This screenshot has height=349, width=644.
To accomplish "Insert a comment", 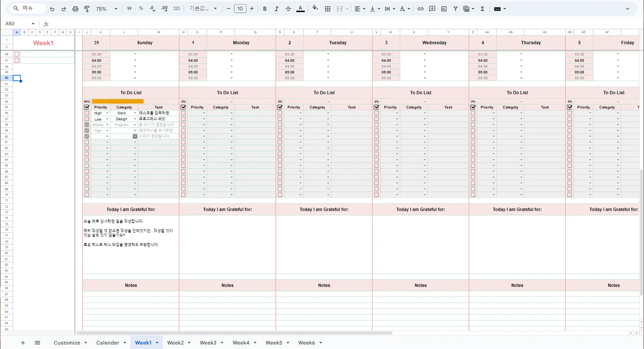I will (432, 9).
